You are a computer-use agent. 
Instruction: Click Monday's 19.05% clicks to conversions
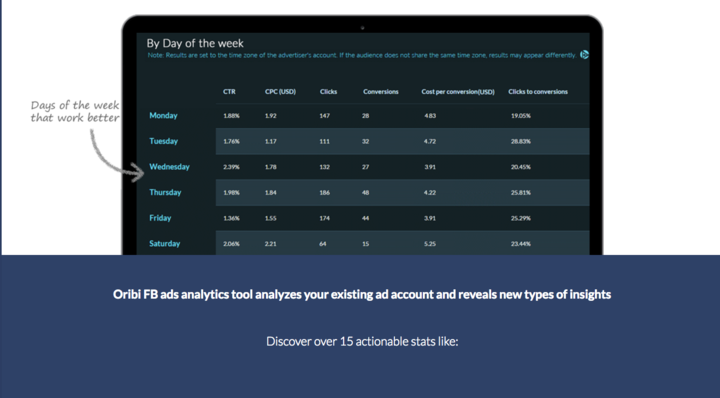[521, 116]
